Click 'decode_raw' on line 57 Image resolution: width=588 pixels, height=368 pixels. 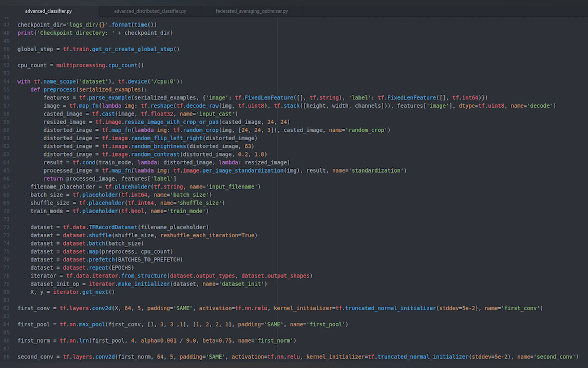(202, 106)
